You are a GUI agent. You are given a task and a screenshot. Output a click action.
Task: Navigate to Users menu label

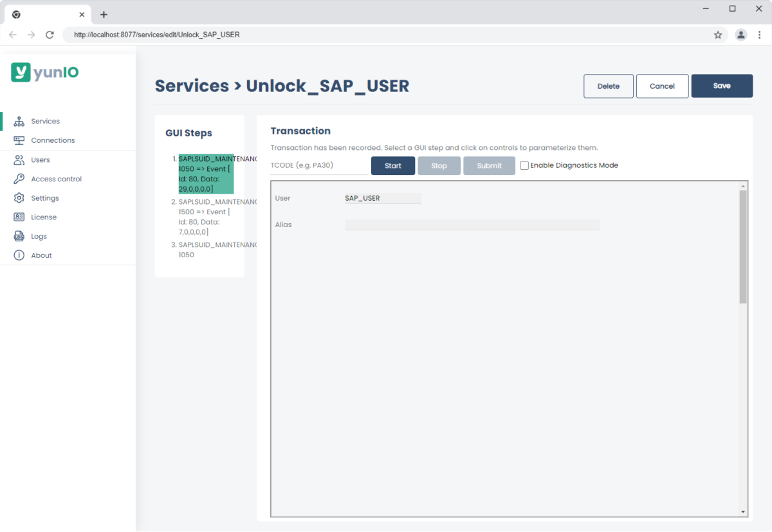[41, 160]
